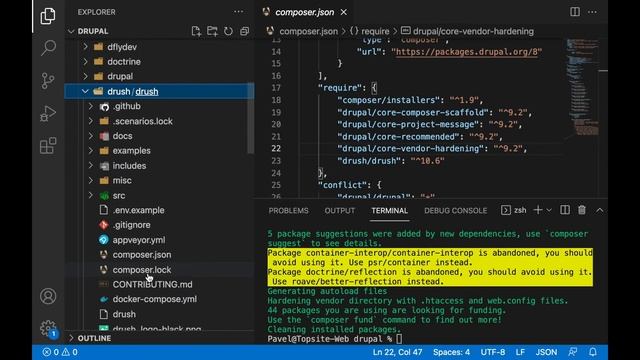The height and width of the screenshot is (360, 640).
Task: Open the Run and Debug view
Action: (48, 113)
